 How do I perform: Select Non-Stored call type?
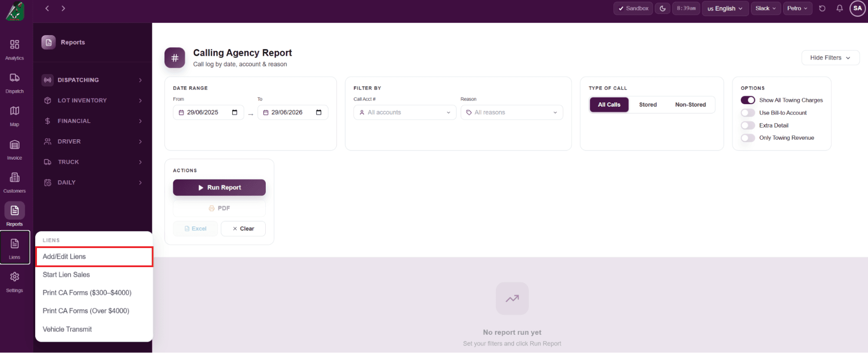tap(690, 105)
